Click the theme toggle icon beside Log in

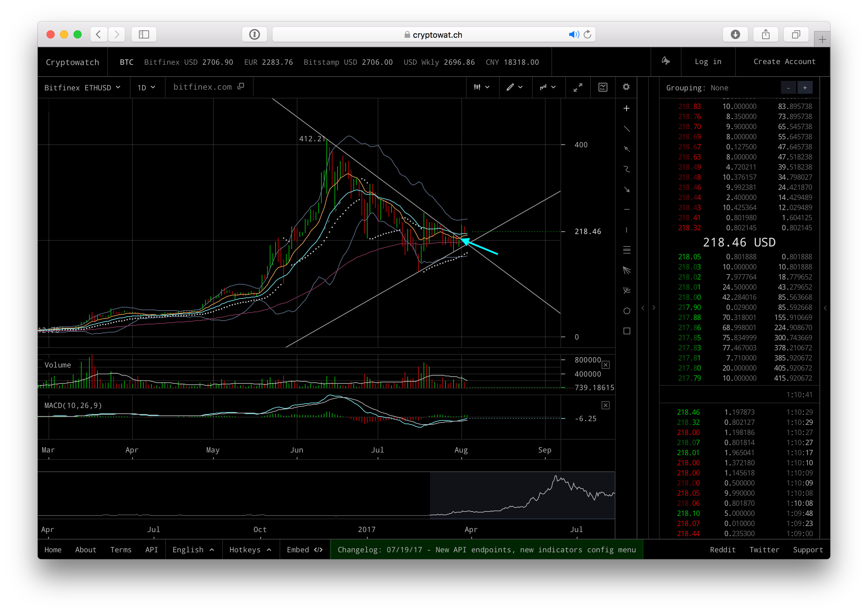(x=665, y=61)
